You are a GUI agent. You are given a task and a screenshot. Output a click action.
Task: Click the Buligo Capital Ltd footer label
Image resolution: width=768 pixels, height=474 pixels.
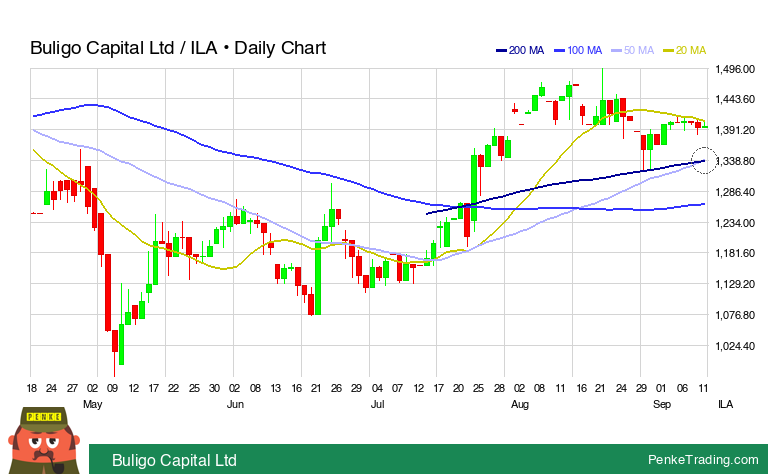174,460
